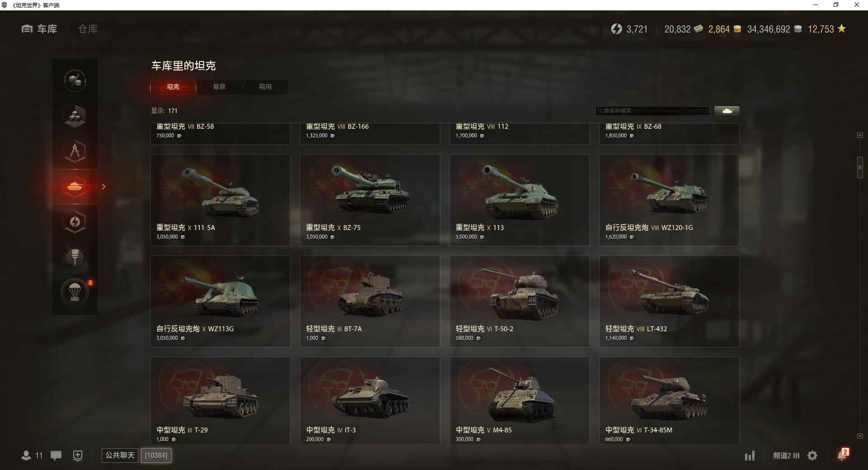The width and height of the screenshot is (868, 470).
Task: Expand the sidebar arrow next to tank icon
Action: coord(104,187)
